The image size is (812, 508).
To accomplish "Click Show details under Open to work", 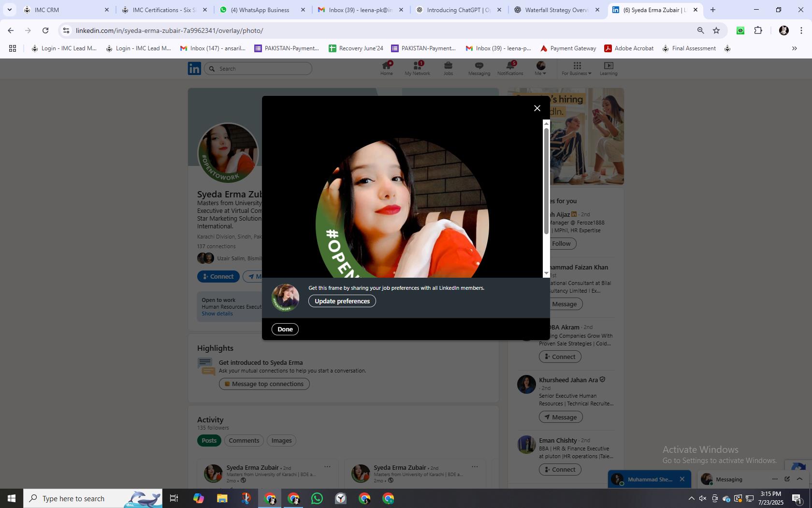I will click(x=217, y=314).
